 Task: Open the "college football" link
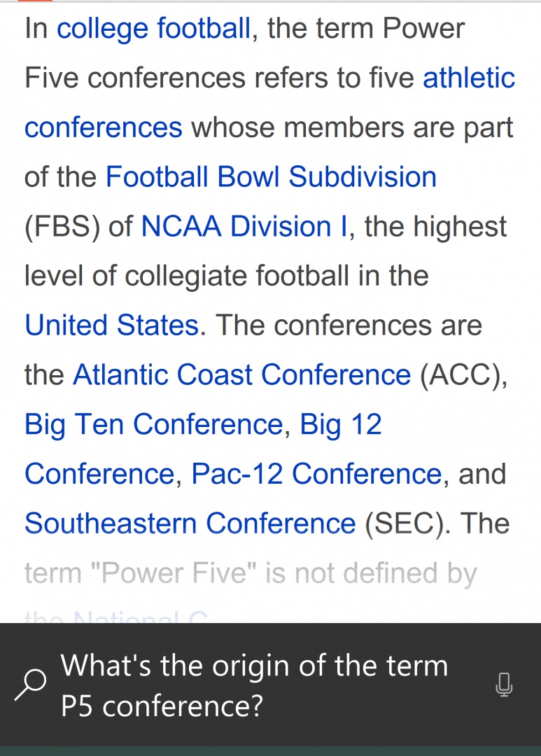[153, 29]
